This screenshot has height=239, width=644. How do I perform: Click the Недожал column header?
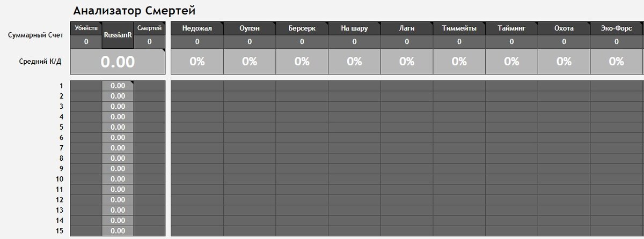point(197,28)
